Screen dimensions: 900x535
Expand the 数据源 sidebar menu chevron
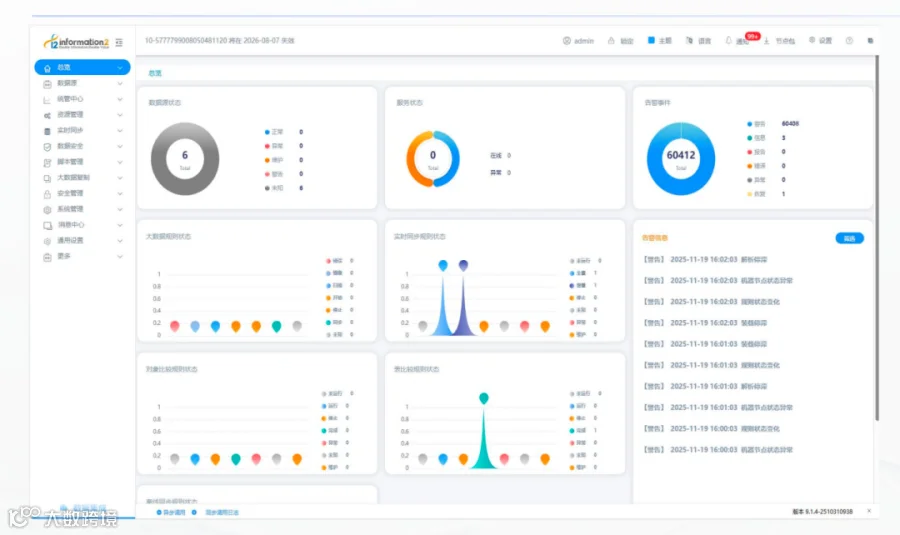[x=120, y=84]
